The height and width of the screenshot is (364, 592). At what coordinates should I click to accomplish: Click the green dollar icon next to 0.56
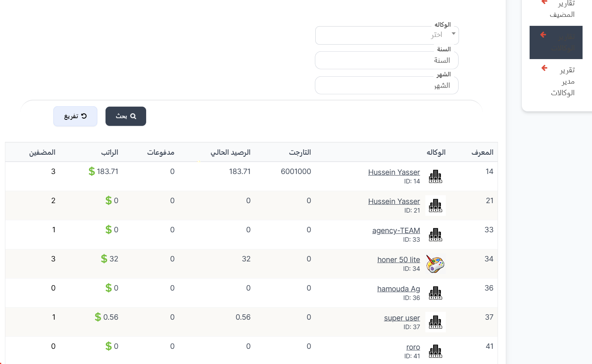pyautogui.click(x=98, y=317)
